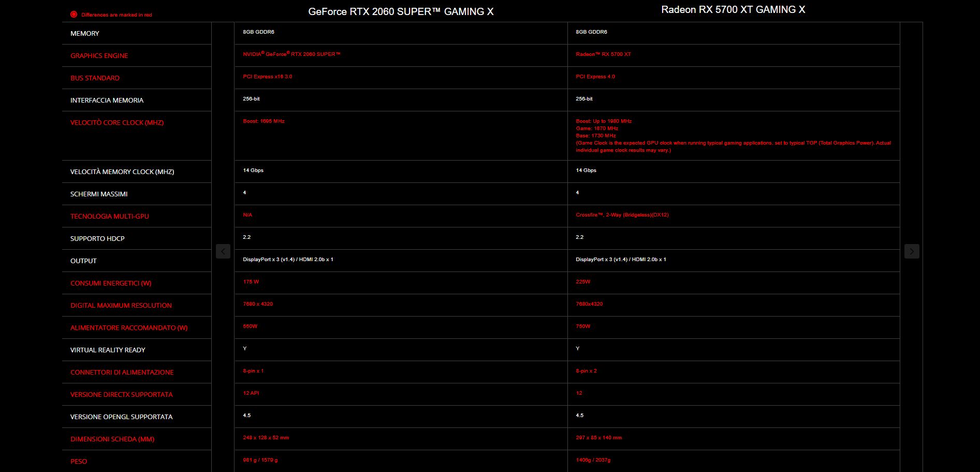Click the right carousel arrow

click(912, 251)
